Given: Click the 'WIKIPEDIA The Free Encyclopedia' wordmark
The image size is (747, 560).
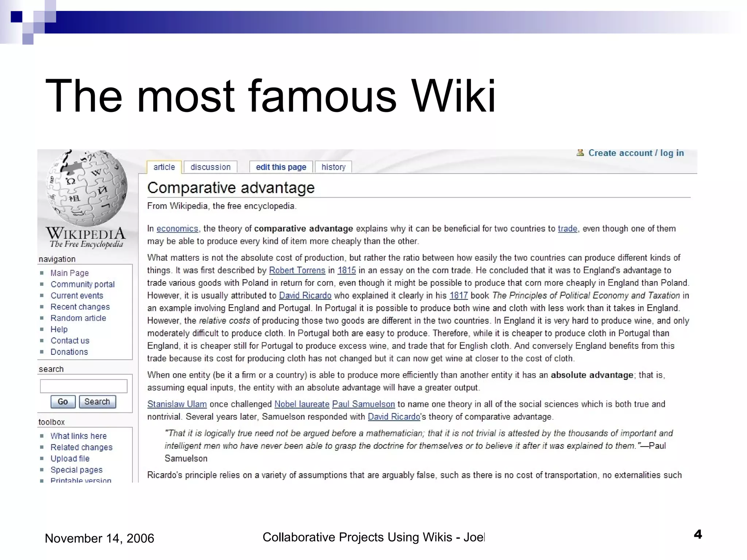Looking at the screenshot, I should click(86, 238).
